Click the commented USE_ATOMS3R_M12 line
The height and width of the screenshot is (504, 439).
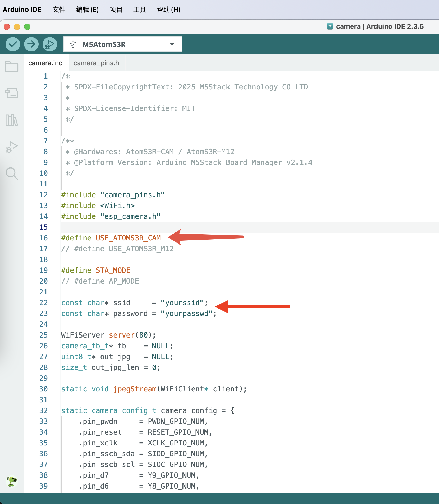pyautogui.click(x=117, y=249)
